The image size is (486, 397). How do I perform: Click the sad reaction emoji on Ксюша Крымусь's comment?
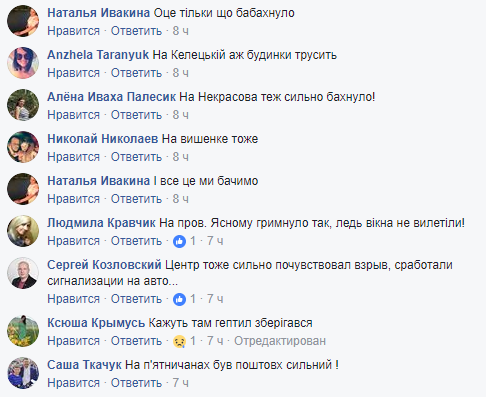pyautogui.click(x=179, y=341)
